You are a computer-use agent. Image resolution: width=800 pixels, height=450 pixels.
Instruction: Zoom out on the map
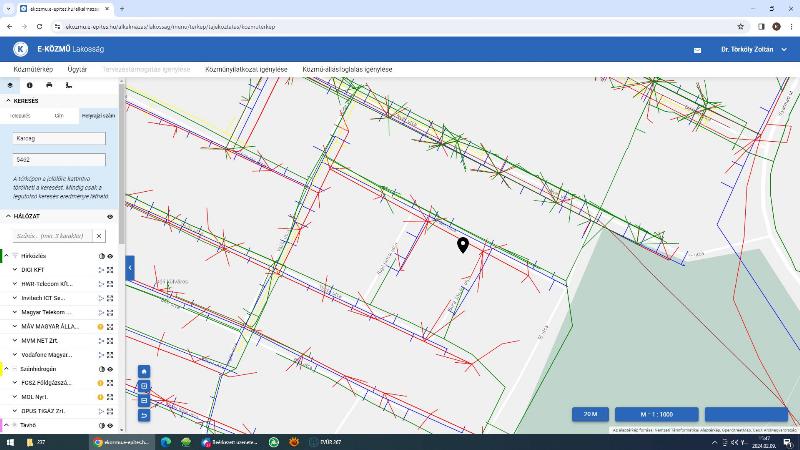(x=144, y=401)
